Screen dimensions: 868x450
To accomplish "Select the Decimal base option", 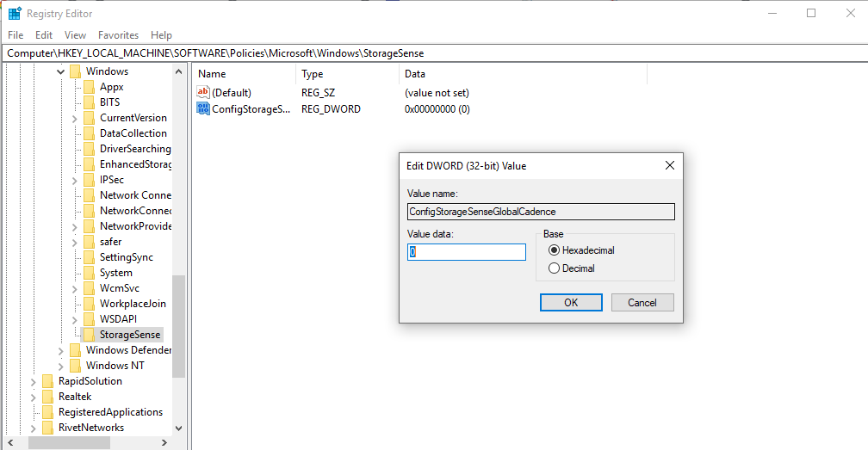I will (571, 268).
